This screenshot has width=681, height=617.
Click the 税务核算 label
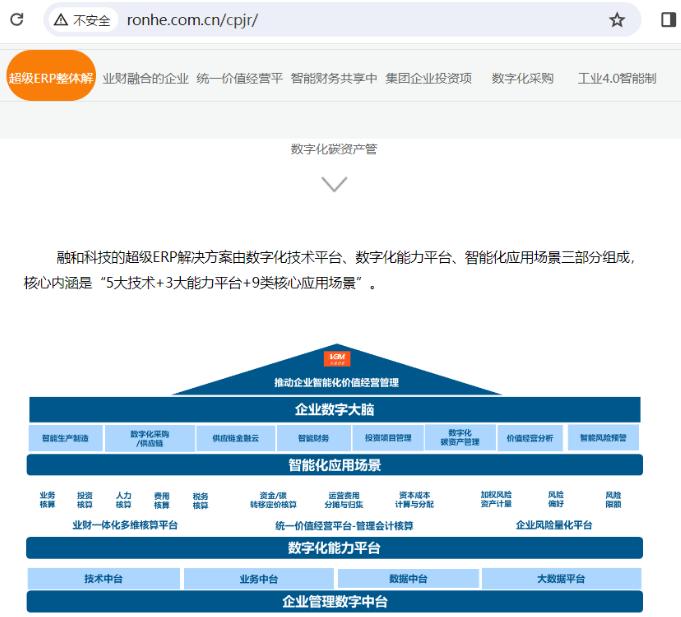pyautogui.click(x=200, y=501)
